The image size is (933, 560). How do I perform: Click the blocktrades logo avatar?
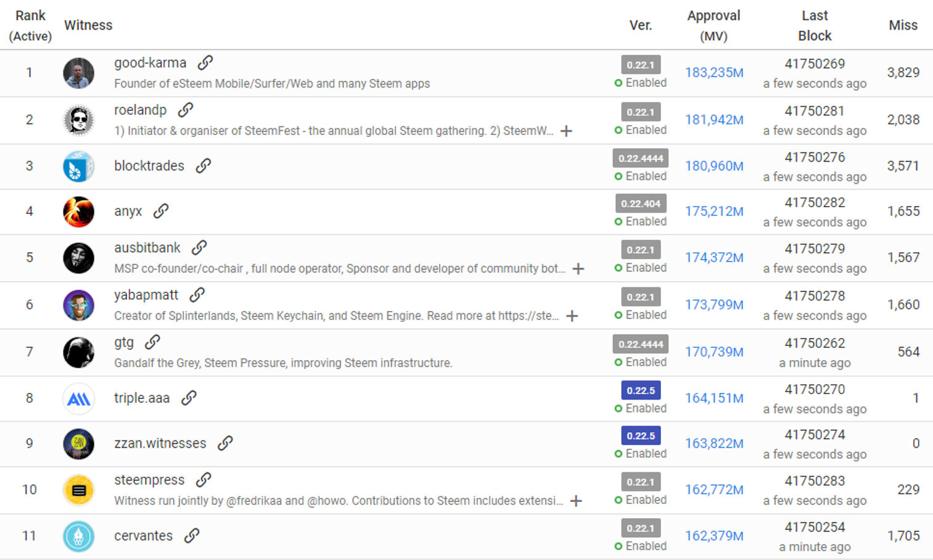tap(78, 167)
